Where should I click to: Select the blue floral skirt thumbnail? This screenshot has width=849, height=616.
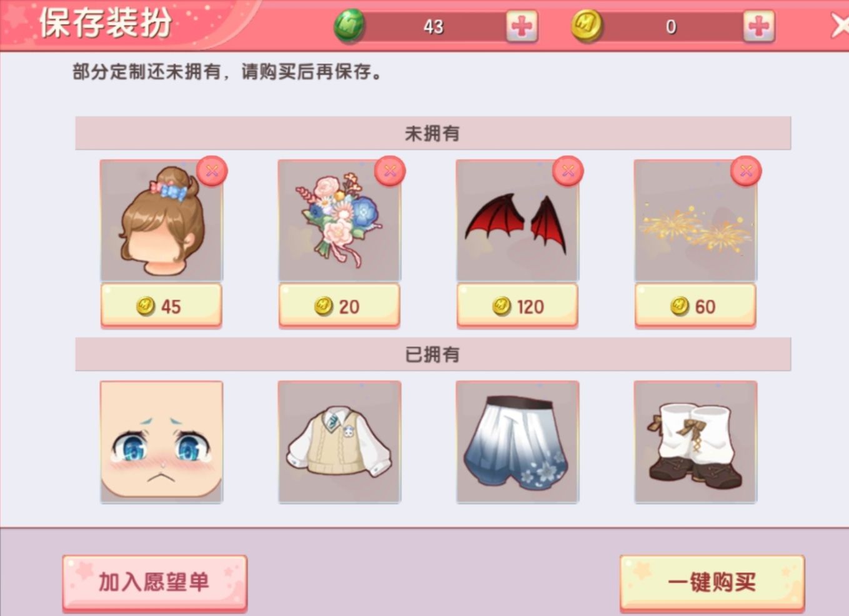click(x=517, y=442)
